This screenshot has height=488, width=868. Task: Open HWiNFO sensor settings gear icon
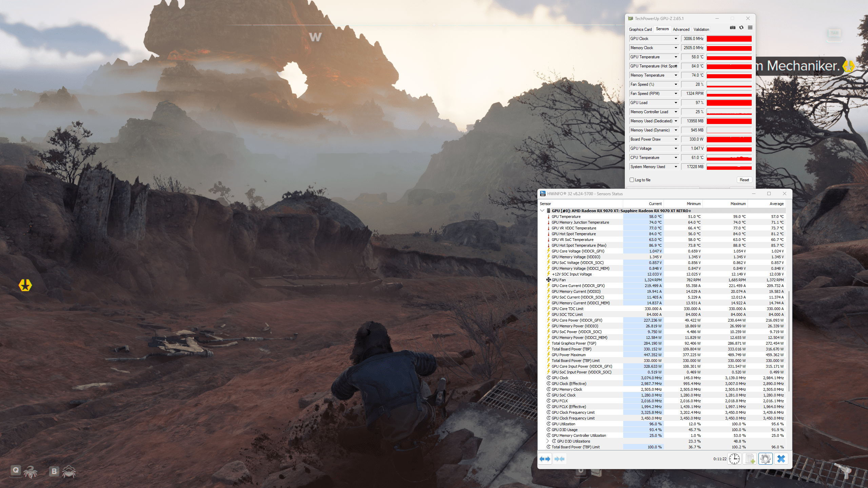click(x=766, y=459)
